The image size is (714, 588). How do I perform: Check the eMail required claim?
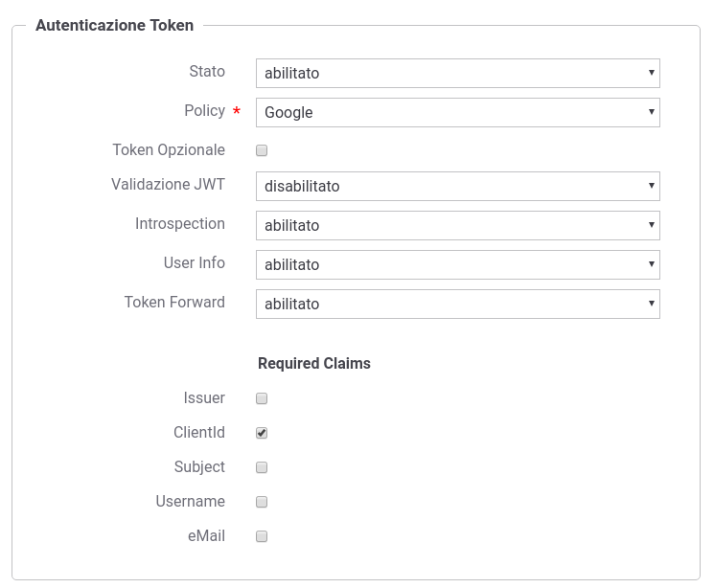(x=262, y=536)
